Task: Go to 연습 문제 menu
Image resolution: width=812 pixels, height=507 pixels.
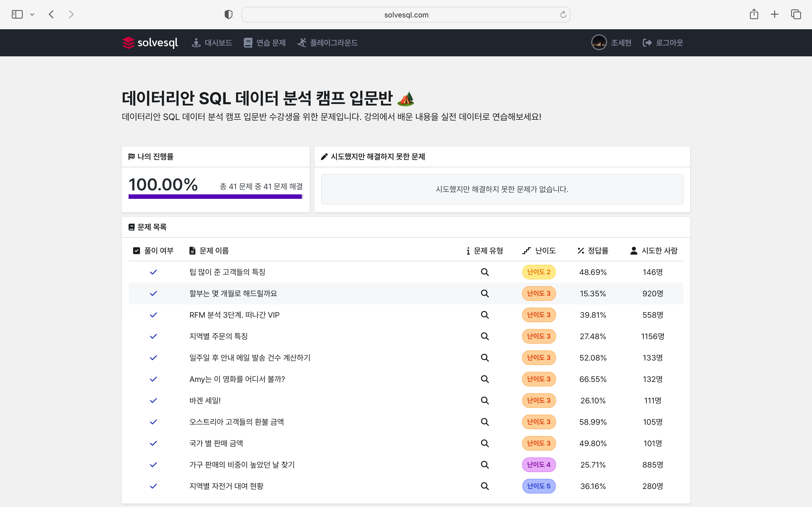Action: [x=265, y=43]
